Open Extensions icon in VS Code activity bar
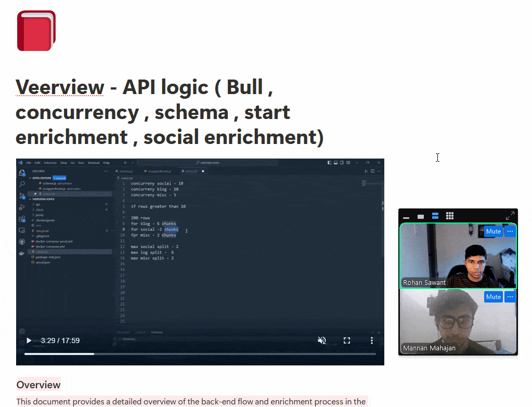 [x=22, y=219]
